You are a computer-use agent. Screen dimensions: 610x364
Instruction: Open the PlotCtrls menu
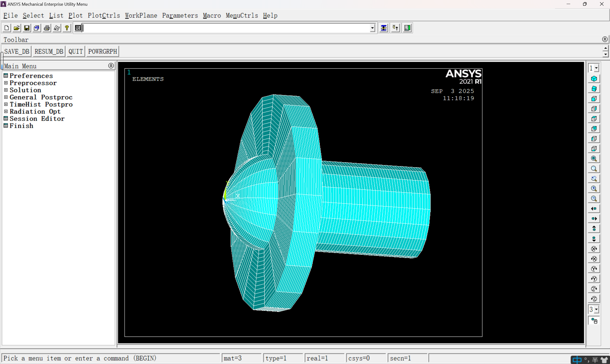[x=104, y=15]
